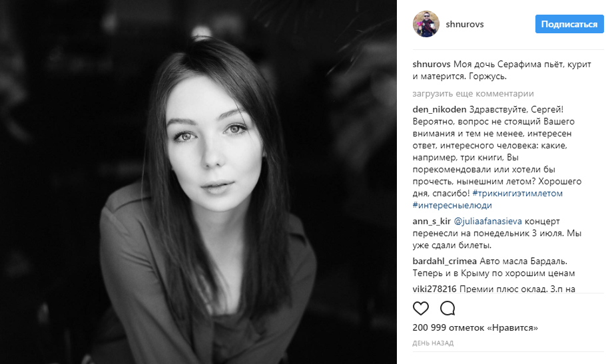Click the Подписаться follow button
The height and width of the screenshot is (364, 606).
pos(569,24)
